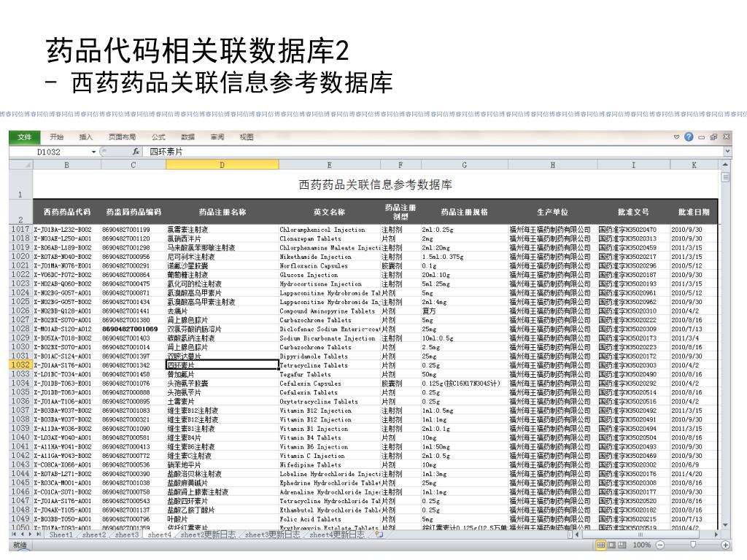Click the zoom out minus button
This screenshot has height=560, width=747.
pos(660,545)
